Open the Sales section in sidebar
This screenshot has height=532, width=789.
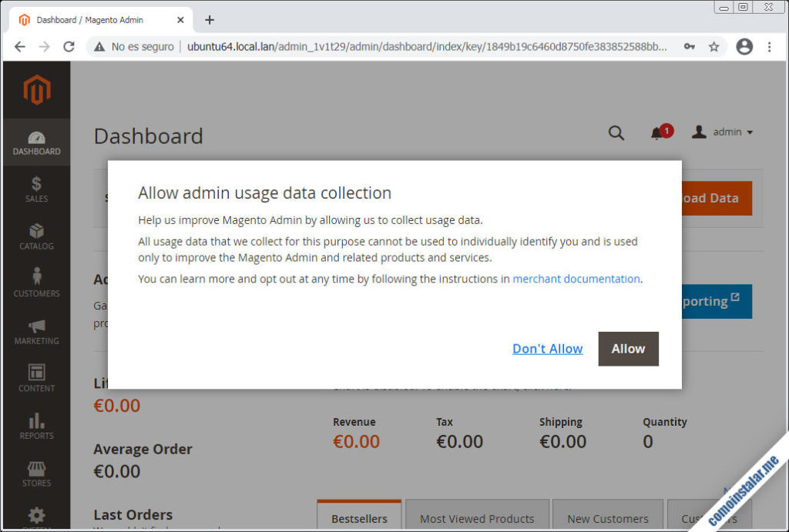(36, 189)
